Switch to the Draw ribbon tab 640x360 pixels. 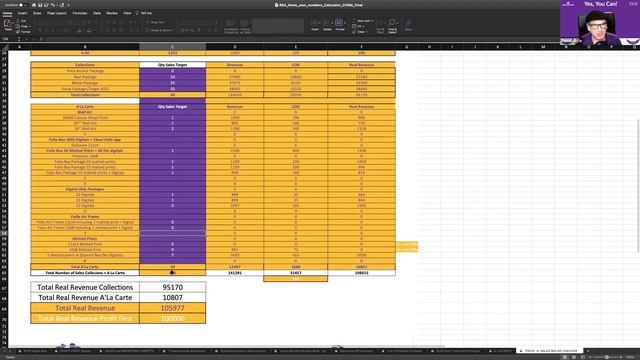37,13
